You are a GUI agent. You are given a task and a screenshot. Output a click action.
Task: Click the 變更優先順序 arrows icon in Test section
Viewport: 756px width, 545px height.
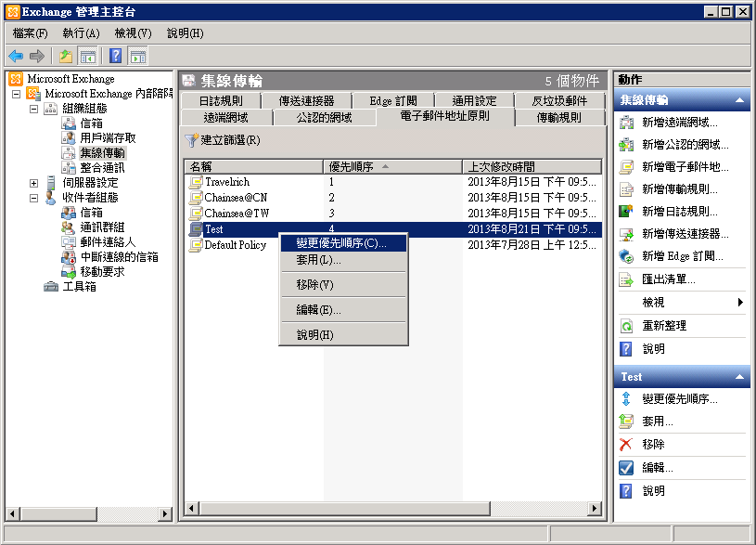[626, 398]
